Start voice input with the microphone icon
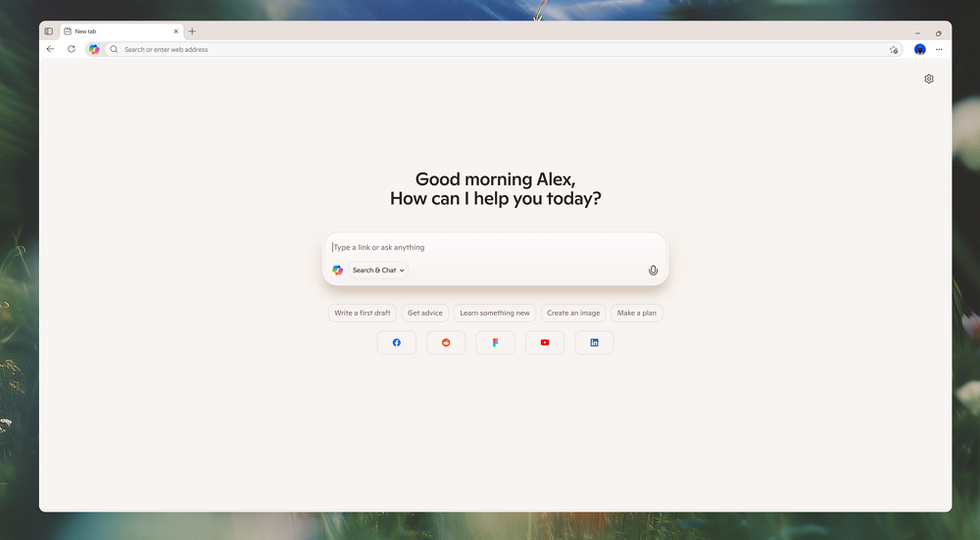The height and width of the screenshot is (540, 980). (653, 270)
